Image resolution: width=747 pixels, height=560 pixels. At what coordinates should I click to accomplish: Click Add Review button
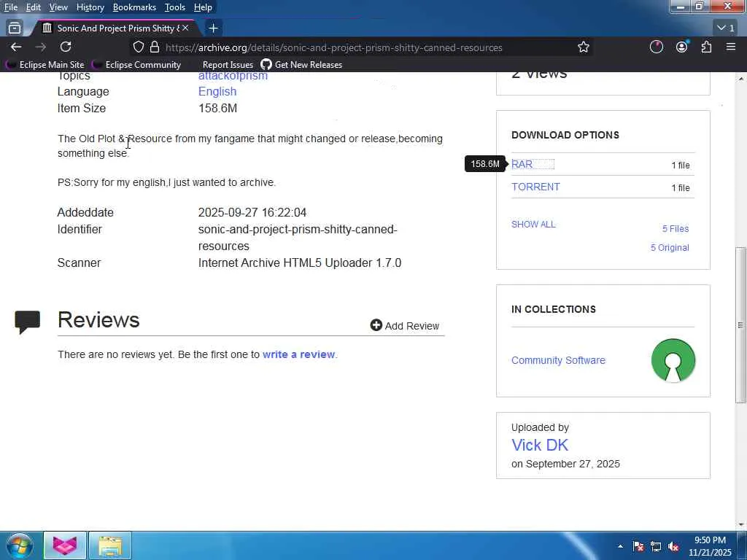click(404, 326)
